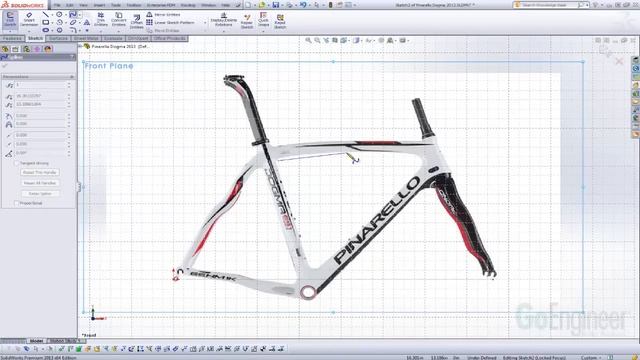Screen dimensions: 640x360
Task: Select the Sketch Fillet tool
Action: point(73,30)
